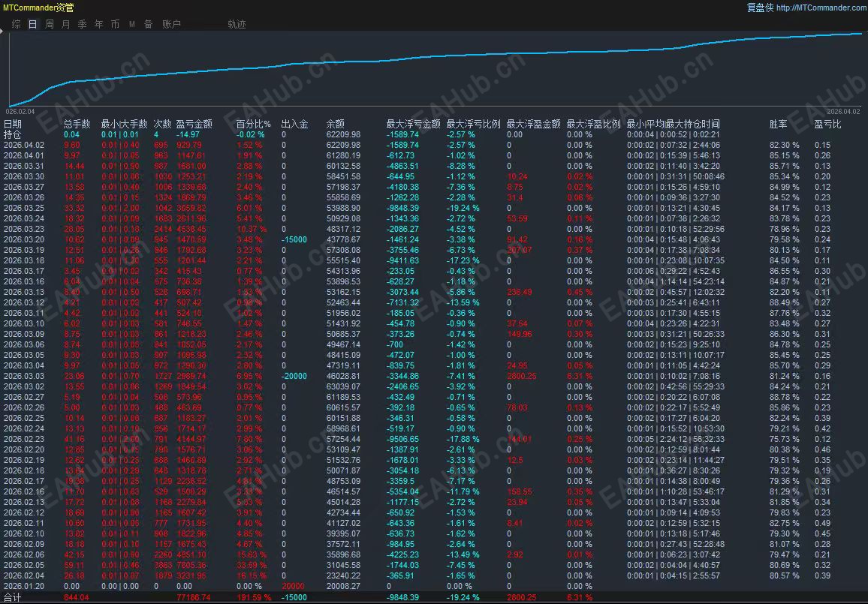Click the total percentage 191.59 %
Image resolution: width=868 pixels, height=604 pixels.
click(254, 597)
